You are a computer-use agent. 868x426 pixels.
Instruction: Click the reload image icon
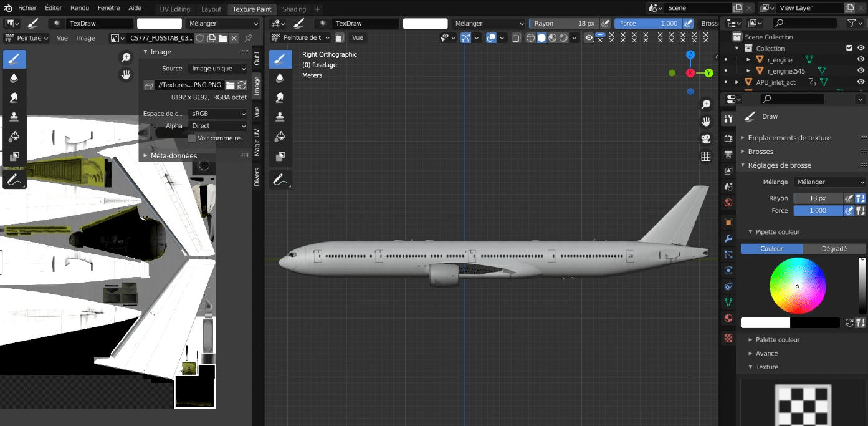point(242,85)
